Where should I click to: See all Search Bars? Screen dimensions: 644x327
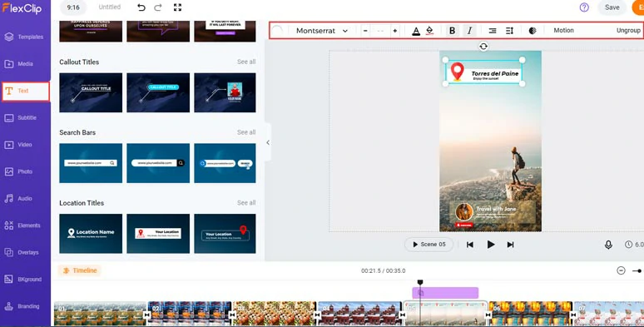click(x=246, y=132)
